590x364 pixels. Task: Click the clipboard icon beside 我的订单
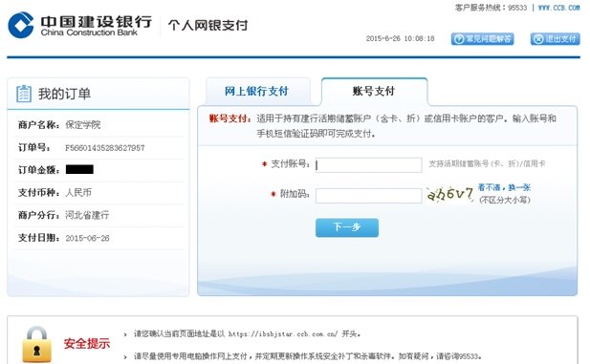24,94
